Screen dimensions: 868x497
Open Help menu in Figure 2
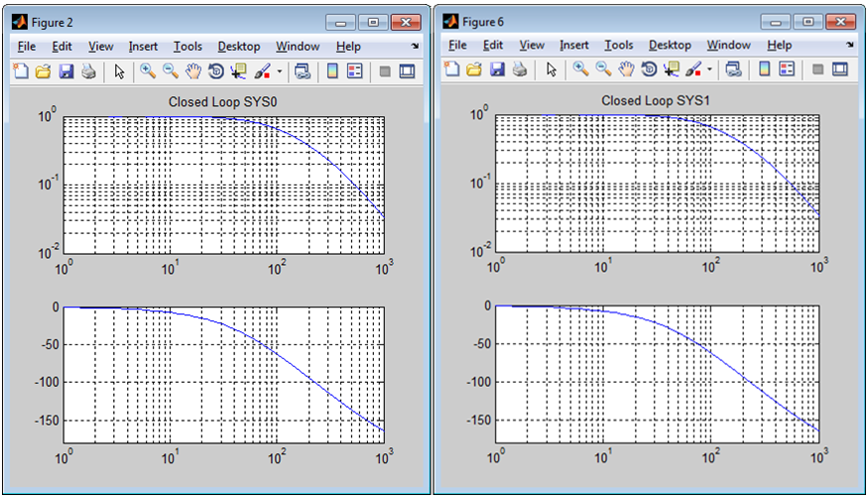click(348, 47)
